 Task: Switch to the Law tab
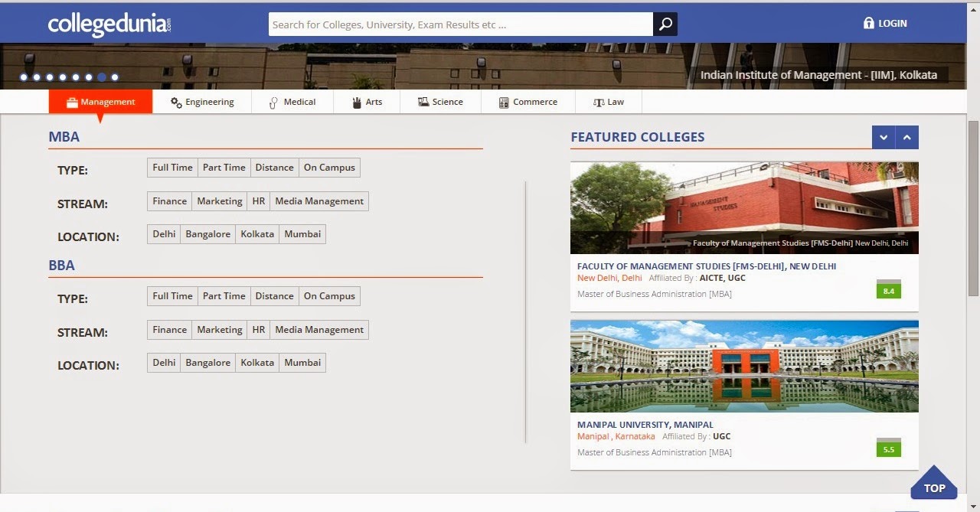(x=609, y=102)
